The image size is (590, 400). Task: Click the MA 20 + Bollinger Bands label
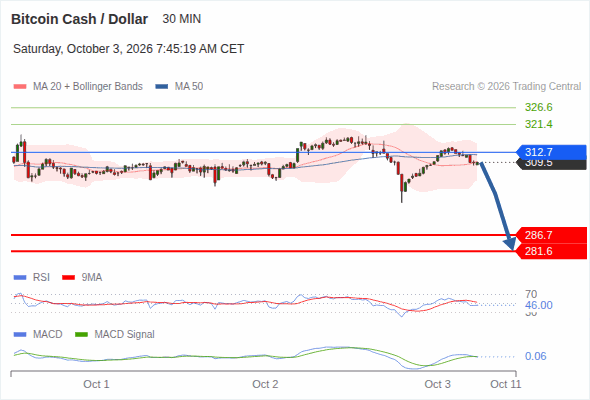point(88,87)
